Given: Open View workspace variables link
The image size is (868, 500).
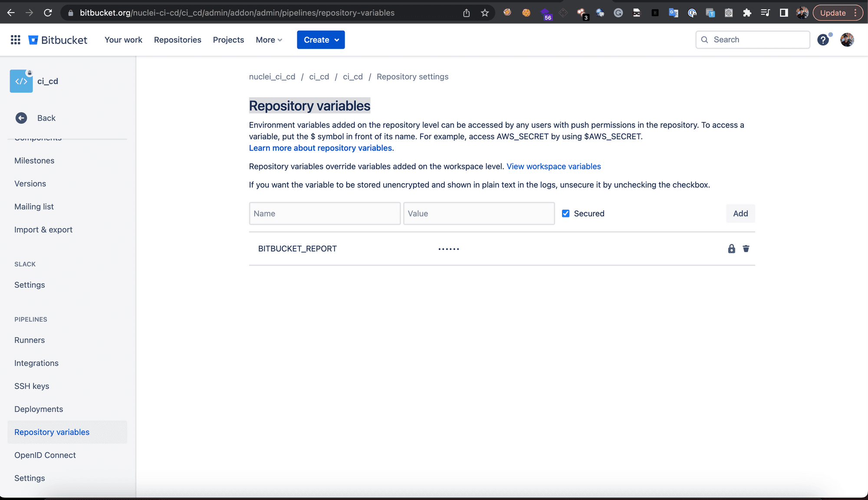Looking at the screenshot, I should pyautogui.click(x=553, y=167).
